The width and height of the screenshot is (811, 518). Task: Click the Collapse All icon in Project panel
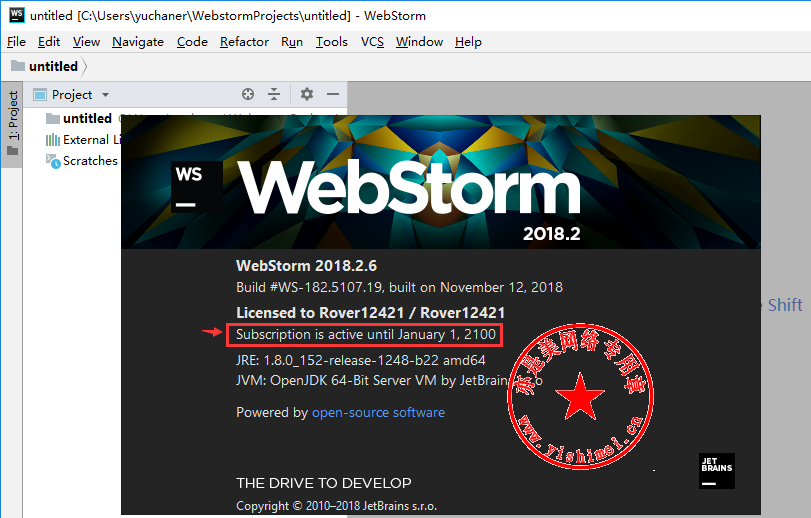tap(274, 94)
